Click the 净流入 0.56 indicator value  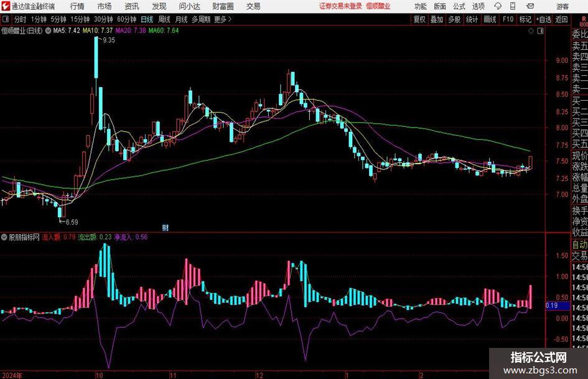[131, 237]
